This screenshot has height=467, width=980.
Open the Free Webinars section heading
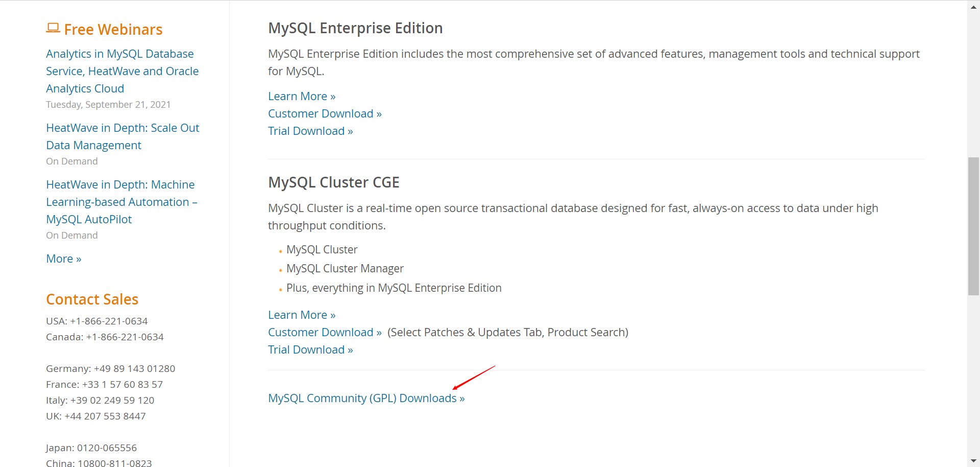(x=113, y=30)
